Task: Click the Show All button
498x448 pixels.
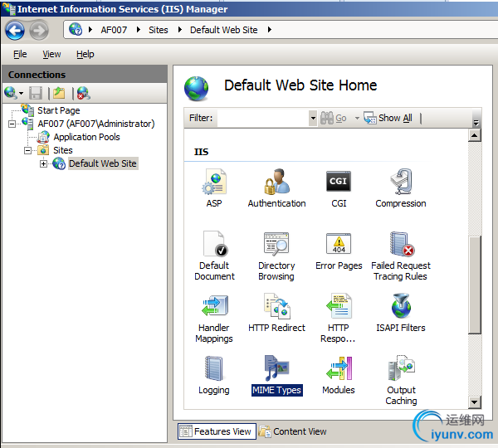Action: [x=388, y=118]
